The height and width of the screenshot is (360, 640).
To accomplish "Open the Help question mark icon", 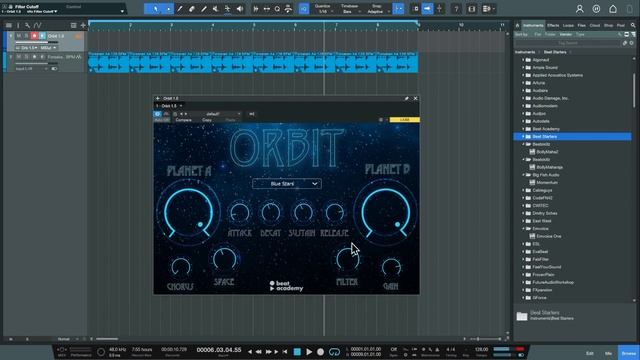I will [456, 9].
